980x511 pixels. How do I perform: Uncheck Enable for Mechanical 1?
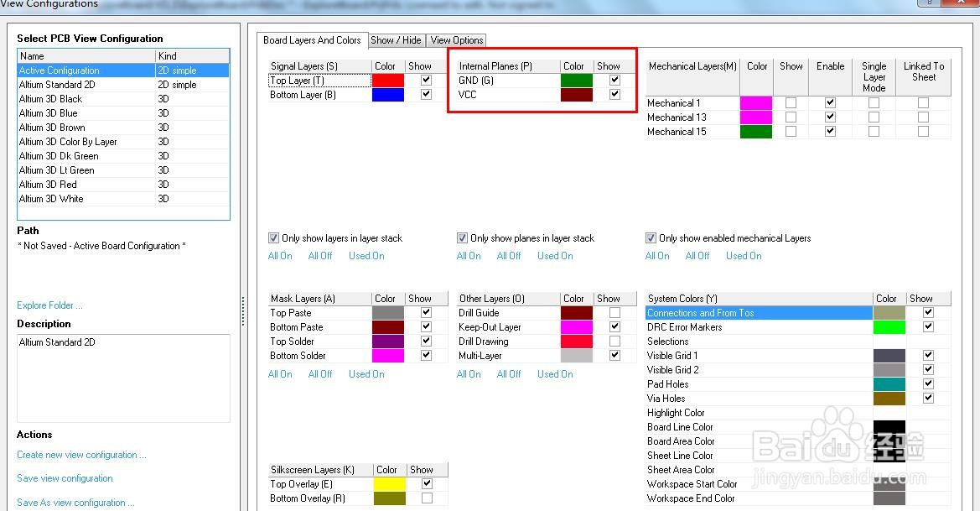830,102
